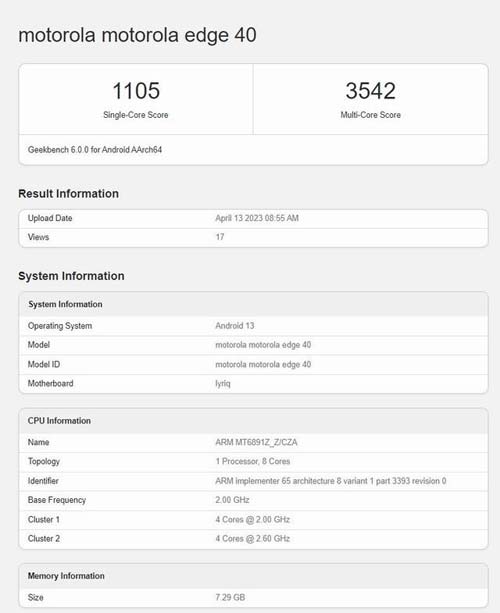Select the 3542 multi-core score value

pos(370,91)
